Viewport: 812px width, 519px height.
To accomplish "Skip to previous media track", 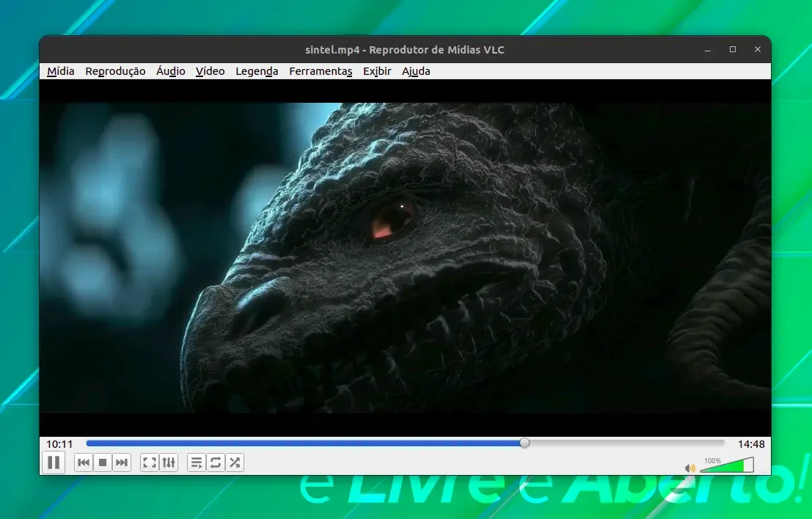I will point(84,462).
